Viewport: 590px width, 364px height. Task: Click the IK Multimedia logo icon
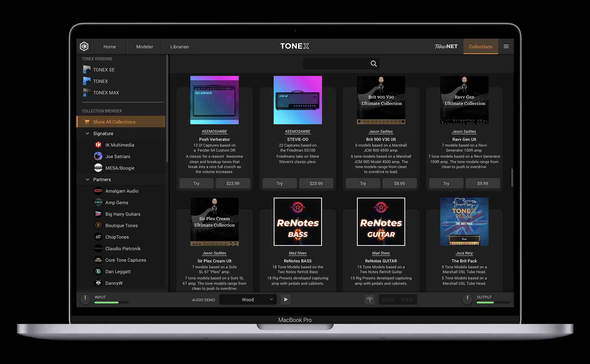[84, 46]
